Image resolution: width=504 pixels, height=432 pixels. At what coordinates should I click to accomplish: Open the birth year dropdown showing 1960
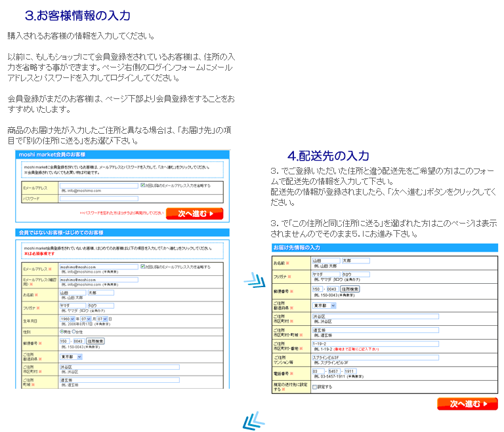(x=68, y=319)
